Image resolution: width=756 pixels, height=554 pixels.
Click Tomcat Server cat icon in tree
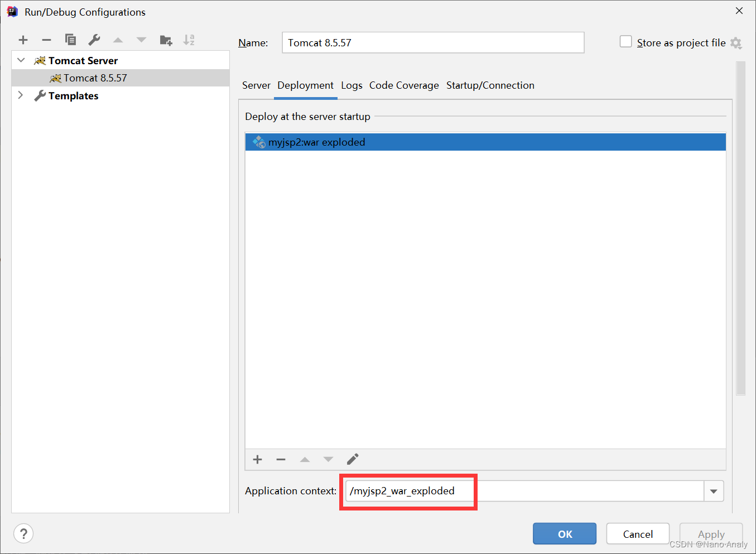(x=40, y=60)
